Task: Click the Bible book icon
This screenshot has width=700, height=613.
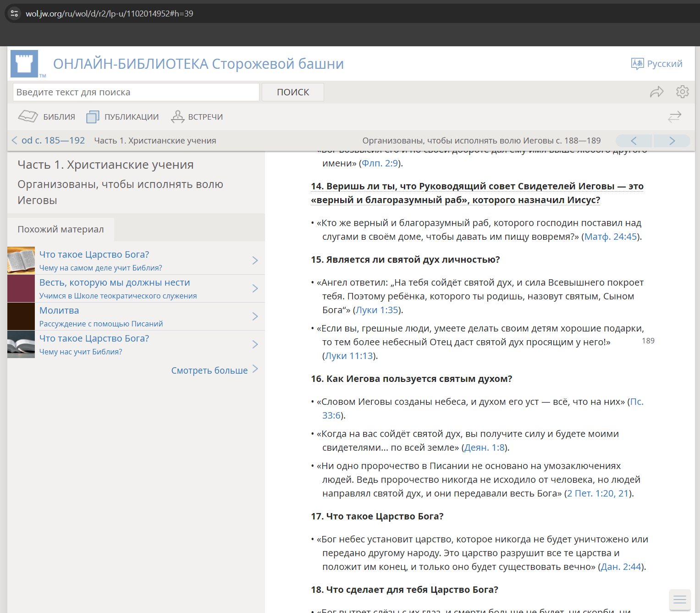Action: tap(28, 116)
